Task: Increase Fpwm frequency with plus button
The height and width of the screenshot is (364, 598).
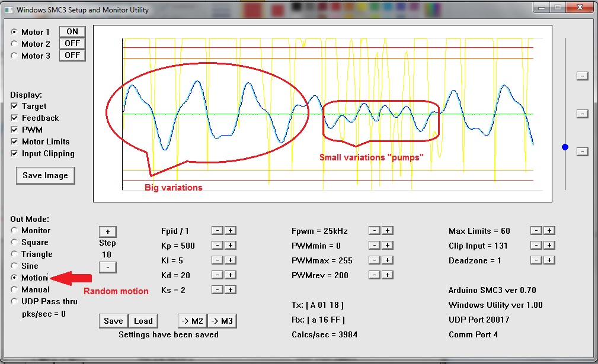Action: (x=387, y=231)
